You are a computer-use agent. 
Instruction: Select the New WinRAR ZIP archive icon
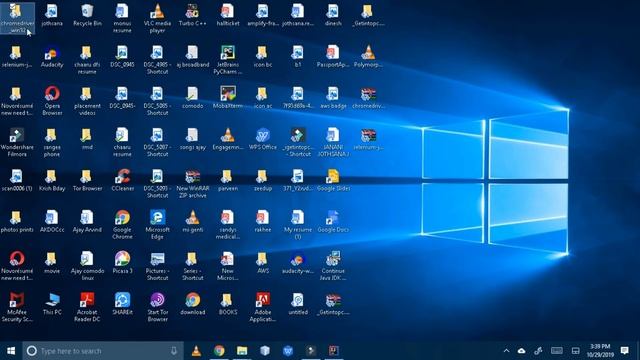[x=192, y=184]
